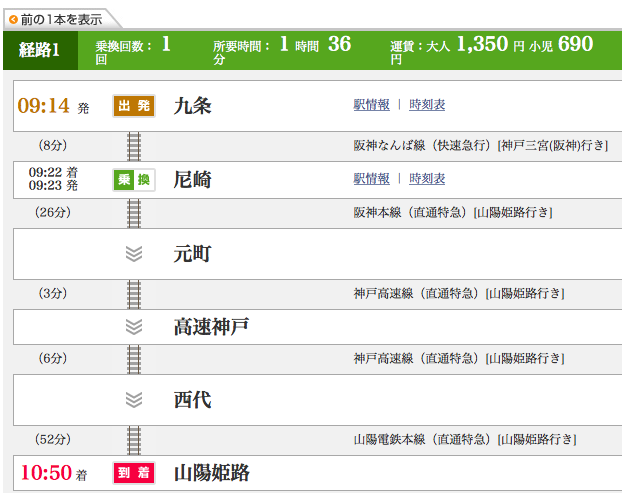
Task: Click the (8分) duration text
Action: (53, 146)
